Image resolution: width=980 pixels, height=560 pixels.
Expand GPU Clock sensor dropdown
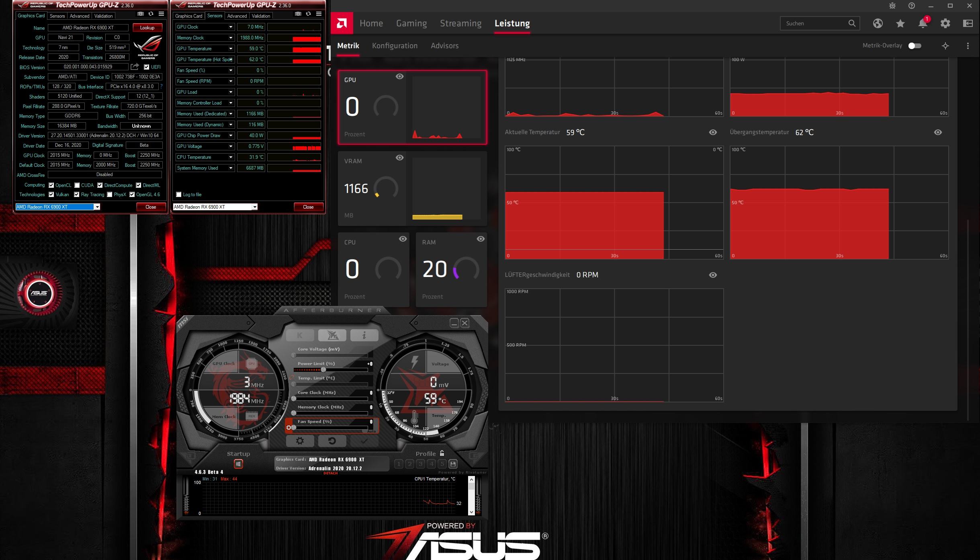coord(231,27)
